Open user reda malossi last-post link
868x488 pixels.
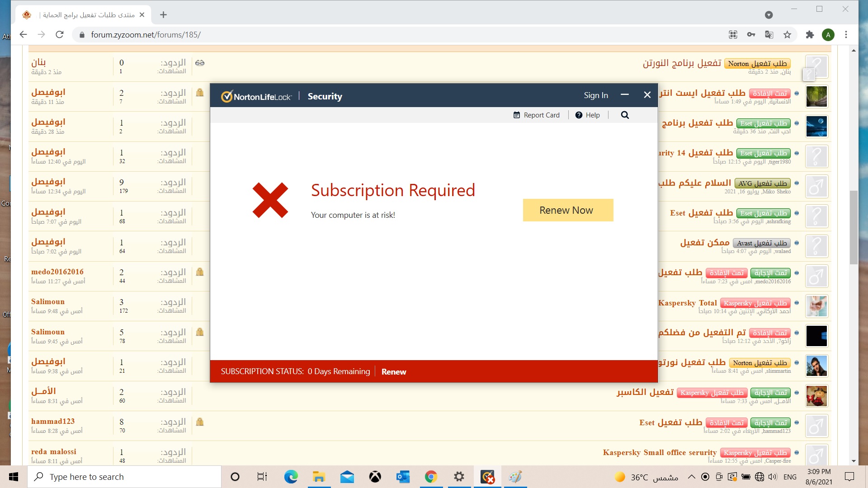pyautogui.click(x=54, y=451)
